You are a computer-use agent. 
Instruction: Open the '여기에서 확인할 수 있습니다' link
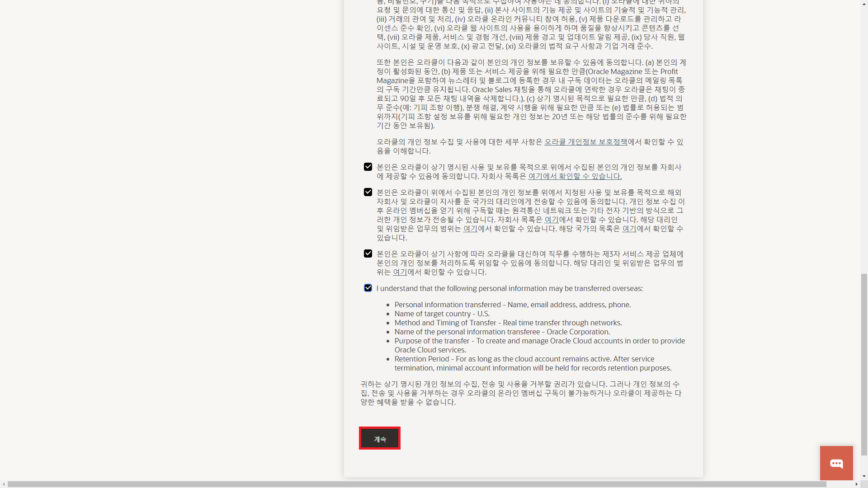coord(575,176)
